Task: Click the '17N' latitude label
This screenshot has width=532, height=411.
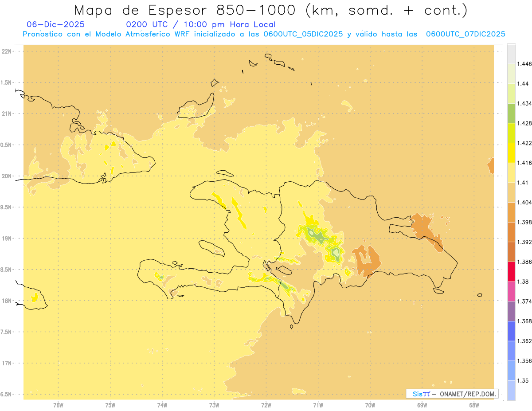Action: 7,363
